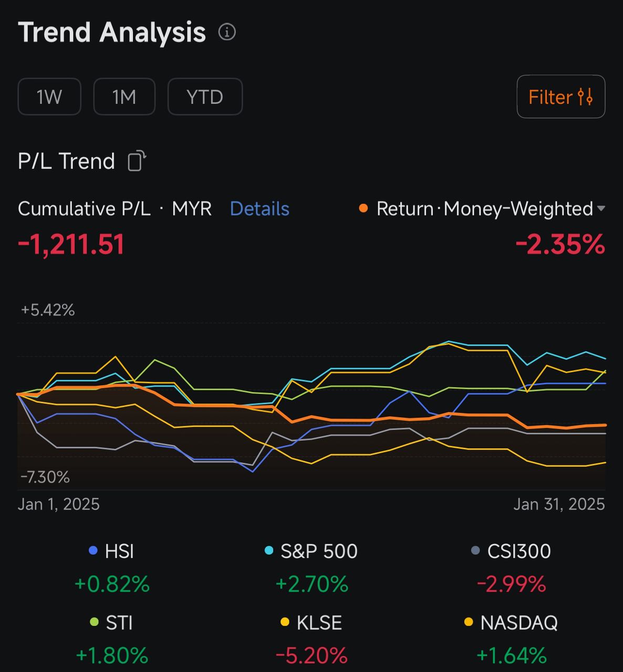The width and height of the screenshot is (623, 672).
Task: Toggle STI index legend
Action: tap(112, 623)
